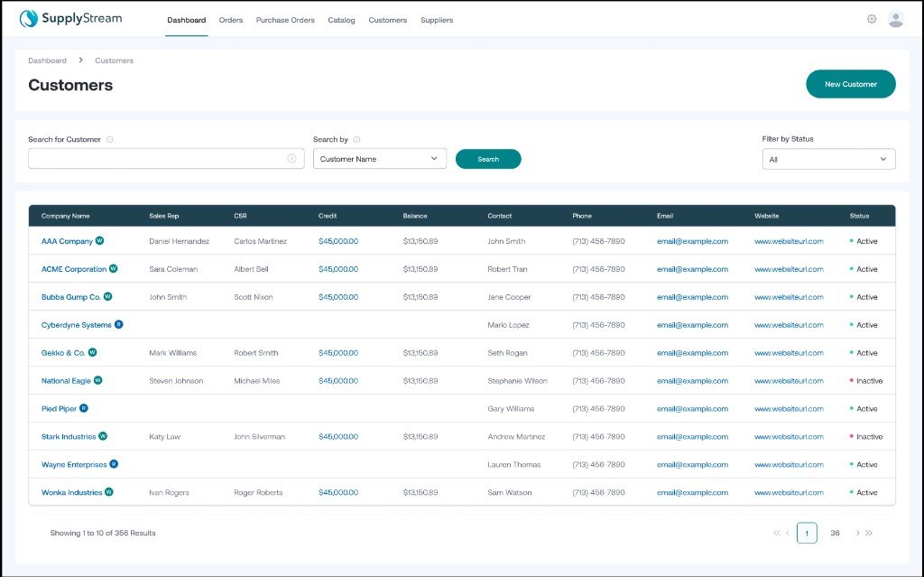Select page 1 in pagination
The height and width of the screenshot is (577, 924).
coord(807,533)
